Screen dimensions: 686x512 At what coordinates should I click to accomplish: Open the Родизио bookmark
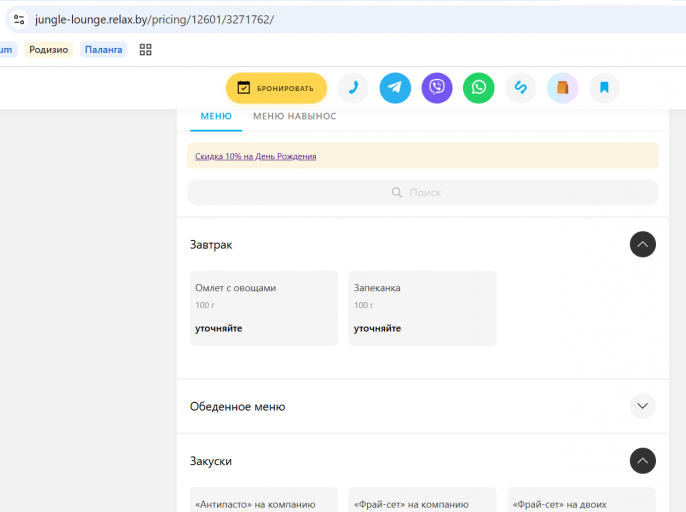pos(49,49)
